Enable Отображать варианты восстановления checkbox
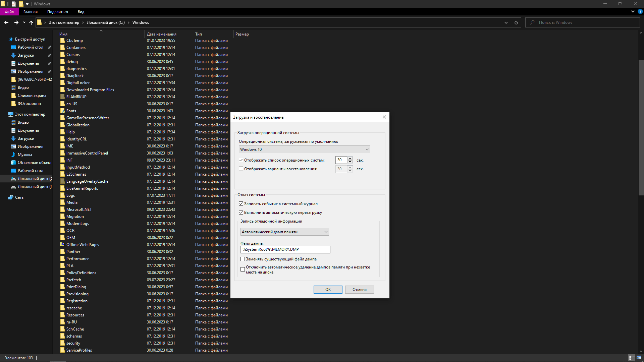The width and height of the screenshot is (644, 362). click(x=241, y=169)
